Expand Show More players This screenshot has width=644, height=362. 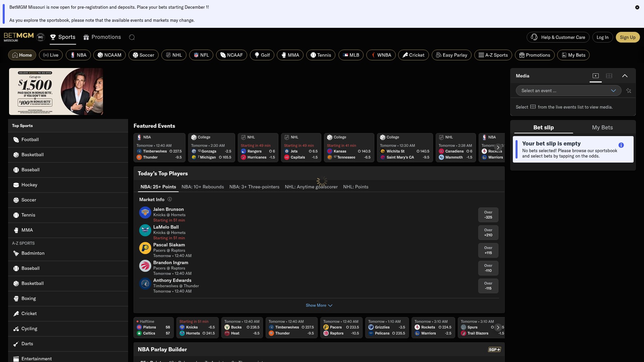point(319,305)
